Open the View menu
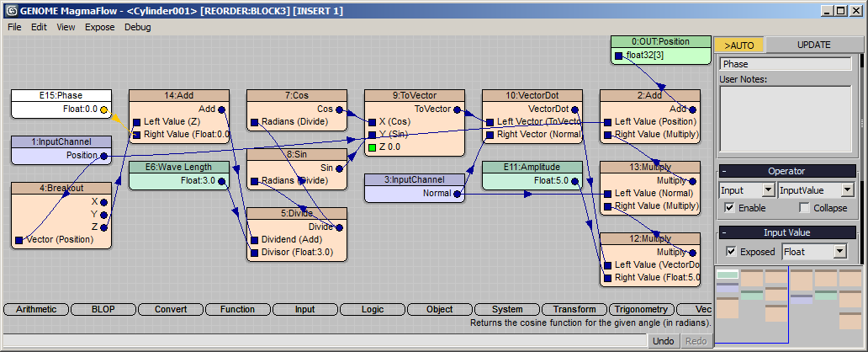The width and height of the screenshot is (868, 352). [x=66, y=27]
